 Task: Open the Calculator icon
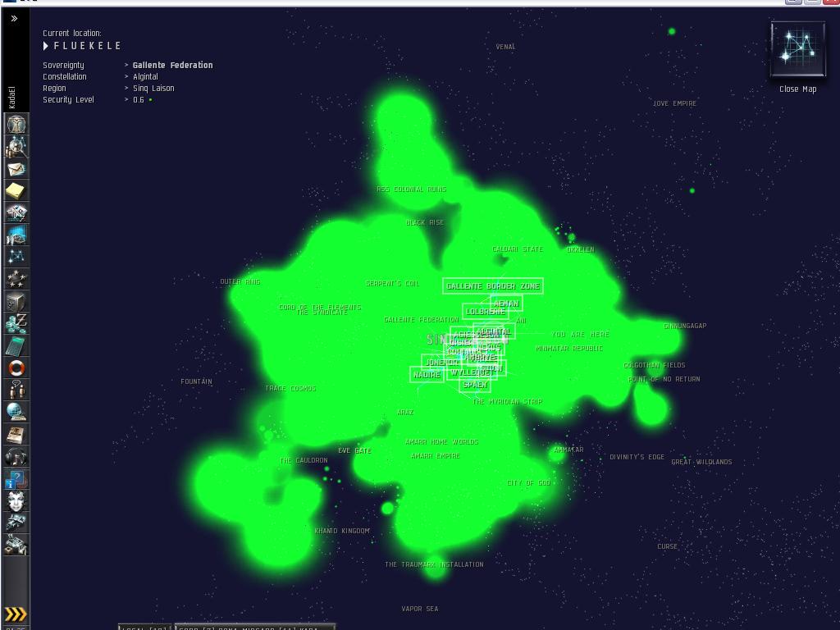[16, 345]
